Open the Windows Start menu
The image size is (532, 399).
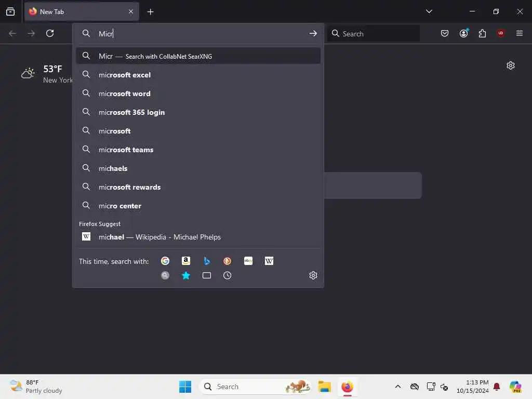(x=185, y=387)
